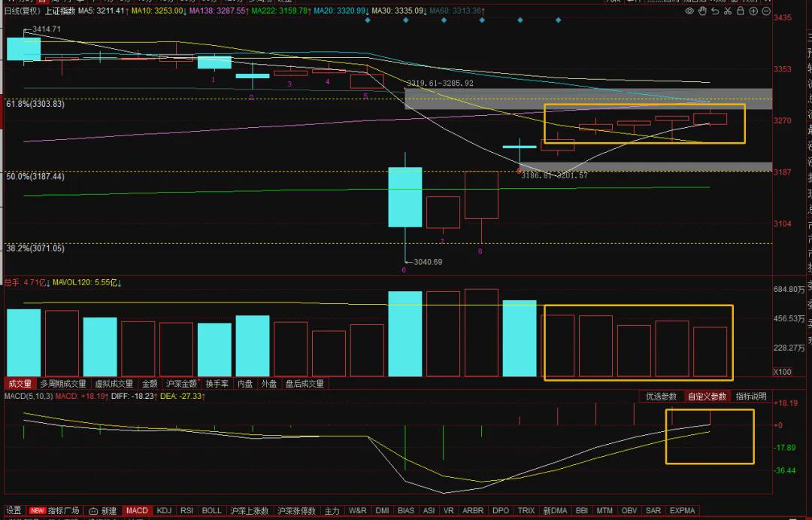Select the OBV indicator tab
Screen dimensions: 812x520
(x=629, y=511)
